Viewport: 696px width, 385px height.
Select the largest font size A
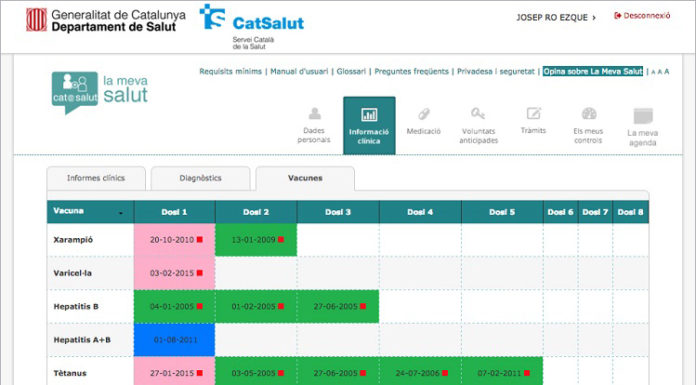[667, 71]
